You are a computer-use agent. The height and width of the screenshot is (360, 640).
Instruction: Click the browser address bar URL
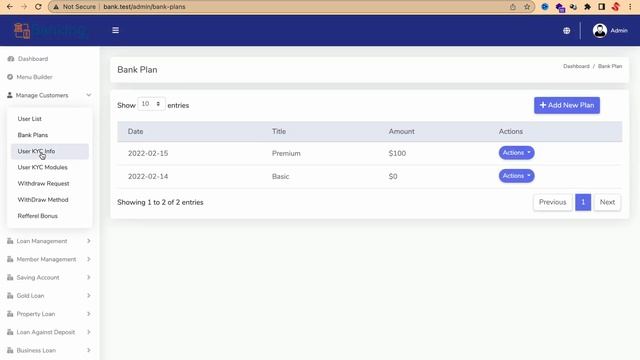coord(144,7)
